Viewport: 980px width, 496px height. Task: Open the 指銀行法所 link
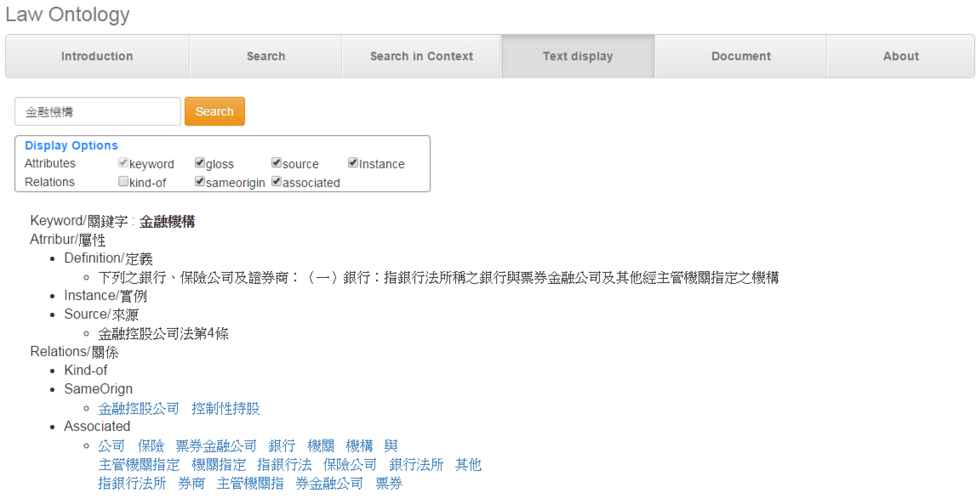point(132,483)
